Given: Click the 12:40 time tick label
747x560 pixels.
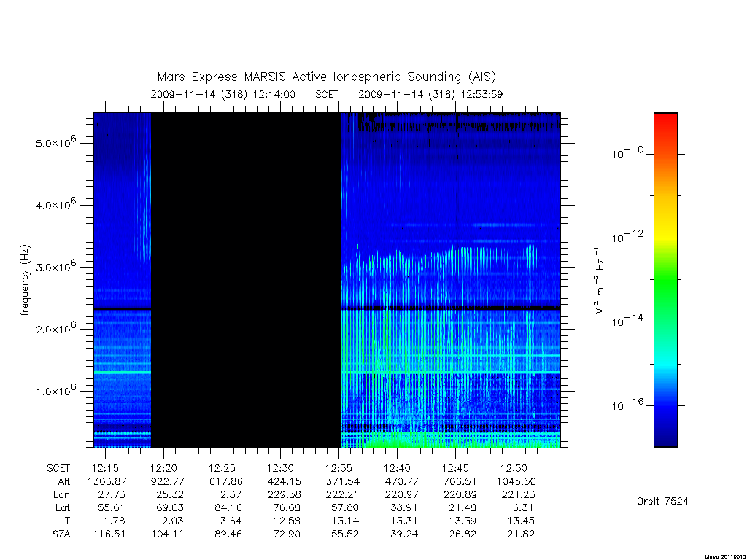Looking at the screenshot, I should click(x=397, y=469).
